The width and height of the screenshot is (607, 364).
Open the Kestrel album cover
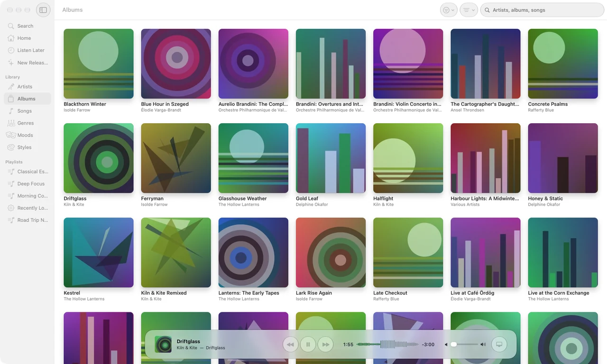[x=99, y=253]
